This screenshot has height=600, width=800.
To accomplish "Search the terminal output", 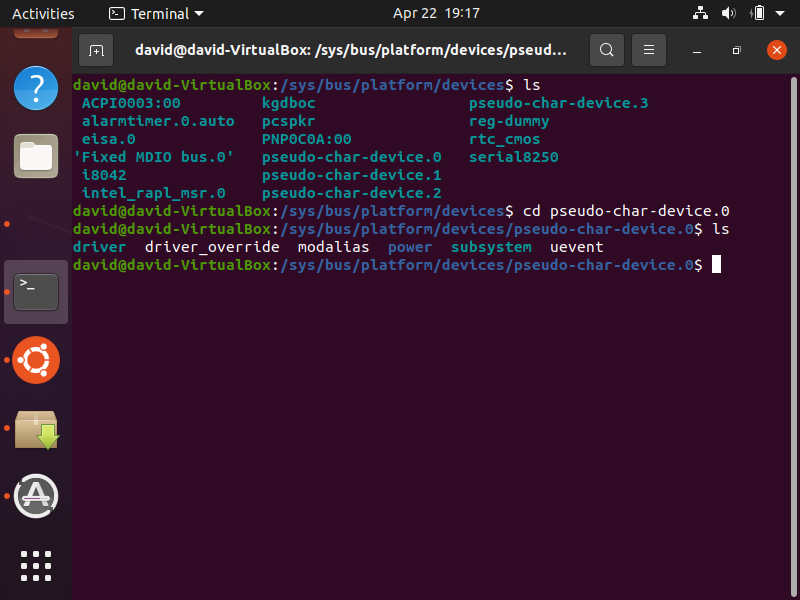I will (606, 49).
